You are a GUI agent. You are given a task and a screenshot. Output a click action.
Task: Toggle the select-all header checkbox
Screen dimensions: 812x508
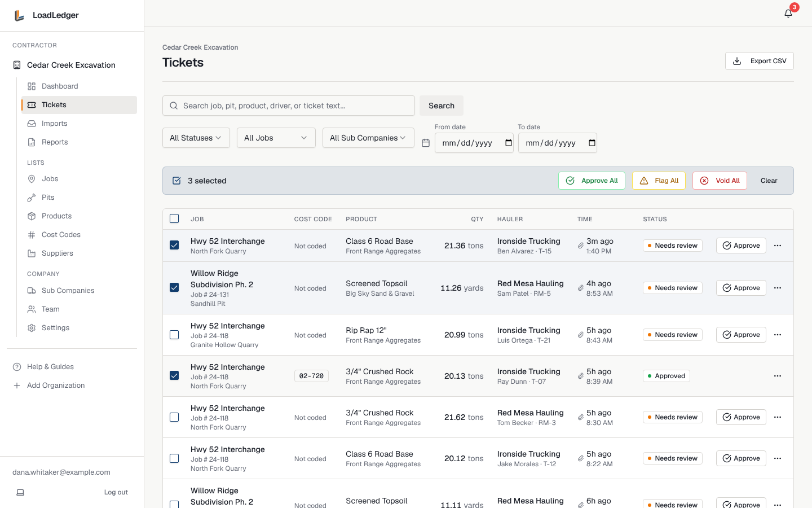pos(174,218)
